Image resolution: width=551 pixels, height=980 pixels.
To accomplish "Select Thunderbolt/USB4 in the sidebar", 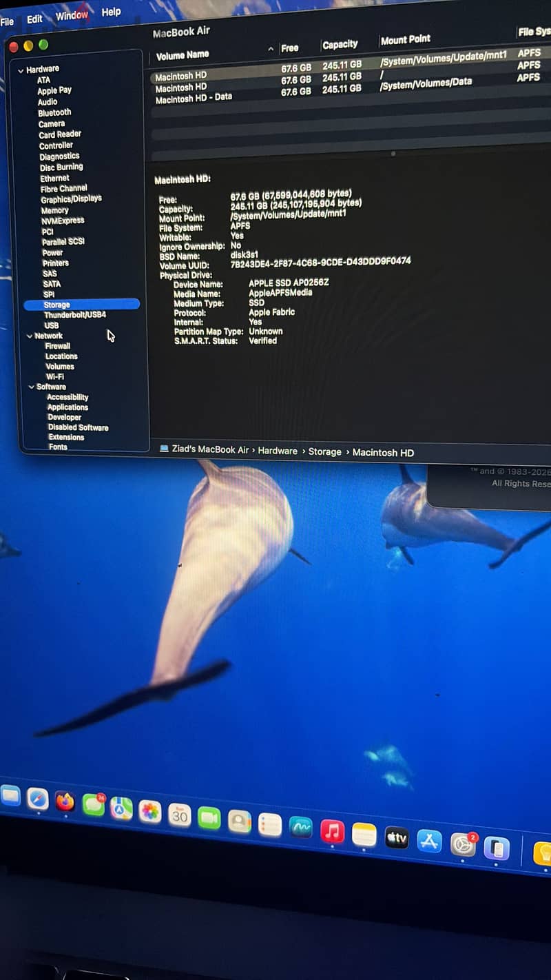I will (x=75, y=315).
